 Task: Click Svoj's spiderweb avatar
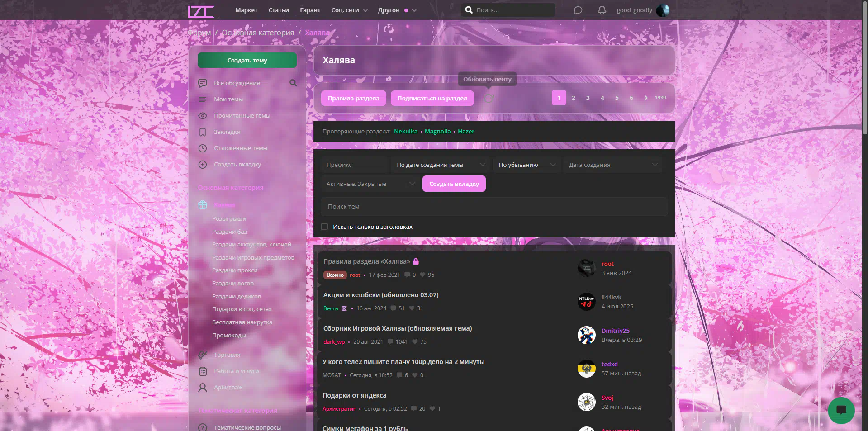pos(587,402)
